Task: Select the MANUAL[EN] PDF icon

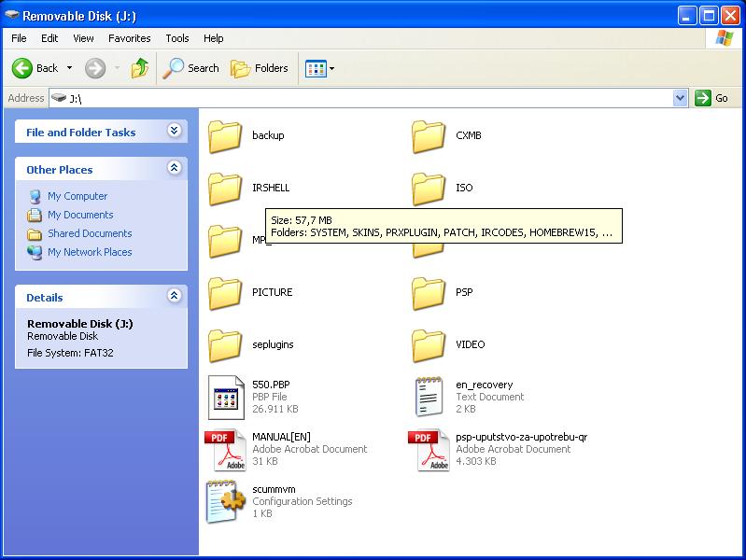Action: pyautogui.click(x=225, y=450)
